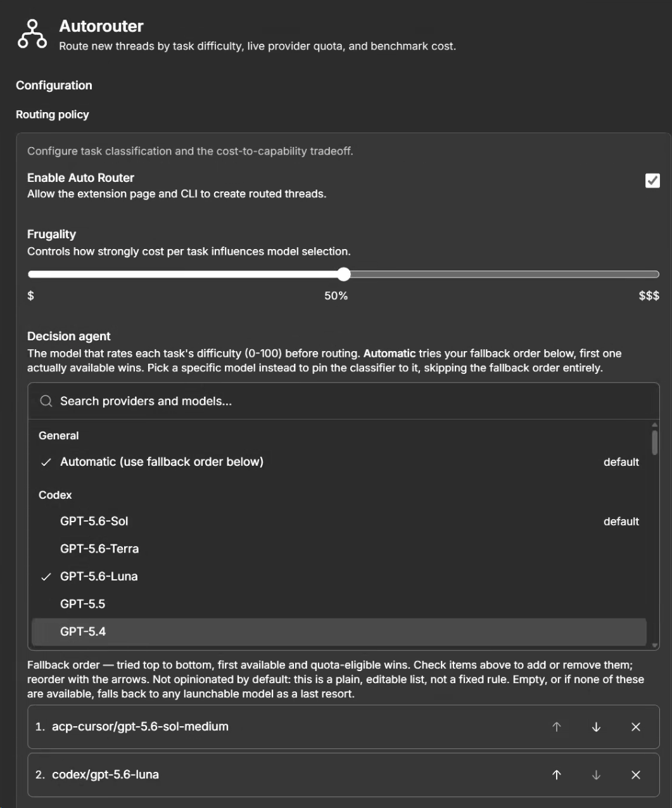Select the highlighted GPT-5.4 option
Screen dimensions: 672x808
(x=339, y=632)
